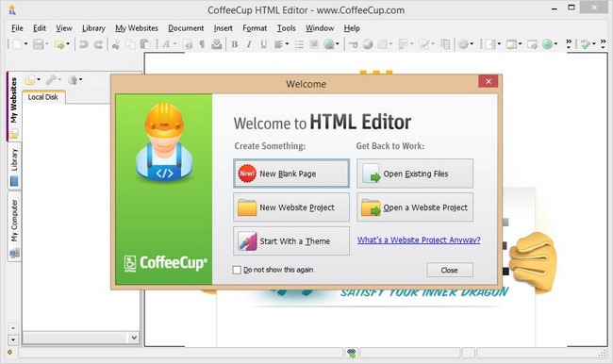Click the Start With a Theme button
The image size is (613, 364).
coord(291,240)
